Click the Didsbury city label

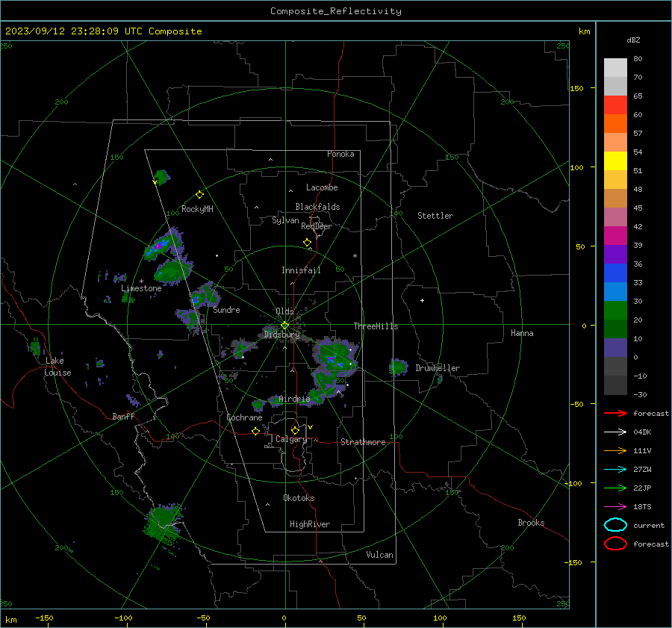tap(281, 335)
